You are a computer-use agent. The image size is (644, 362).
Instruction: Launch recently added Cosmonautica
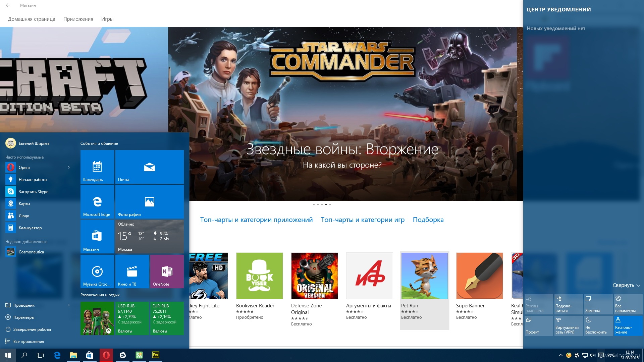38,252
